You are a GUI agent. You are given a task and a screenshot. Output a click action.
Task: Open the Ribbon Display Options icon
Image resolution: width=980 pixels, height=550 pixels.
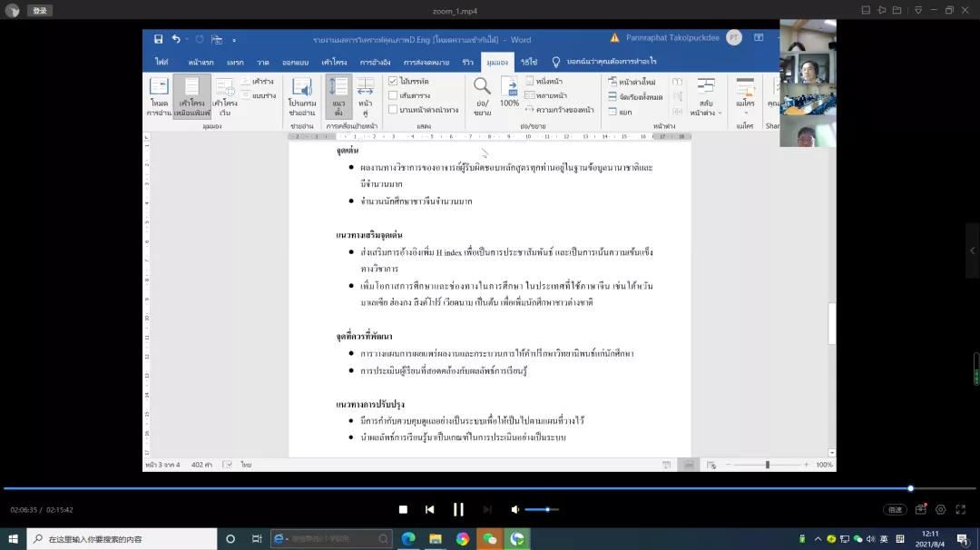pos(759,37)
